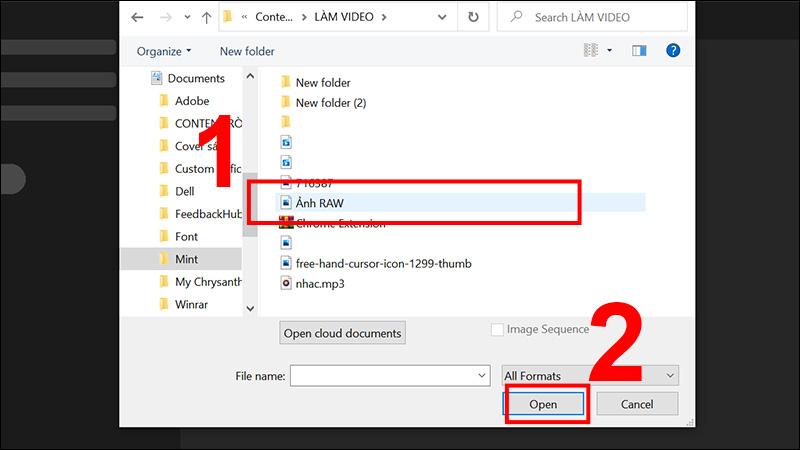Open the Organize menu
Screen dimensions: 800x450
pyautogui.click(x=164, y=51)
